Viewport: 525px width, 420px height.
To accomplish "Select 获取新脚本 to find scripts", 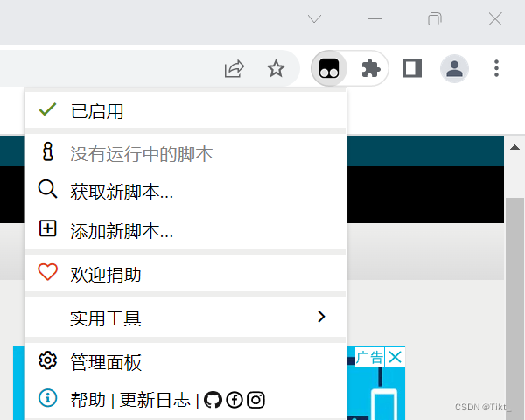I will click(x=185, y=192).
